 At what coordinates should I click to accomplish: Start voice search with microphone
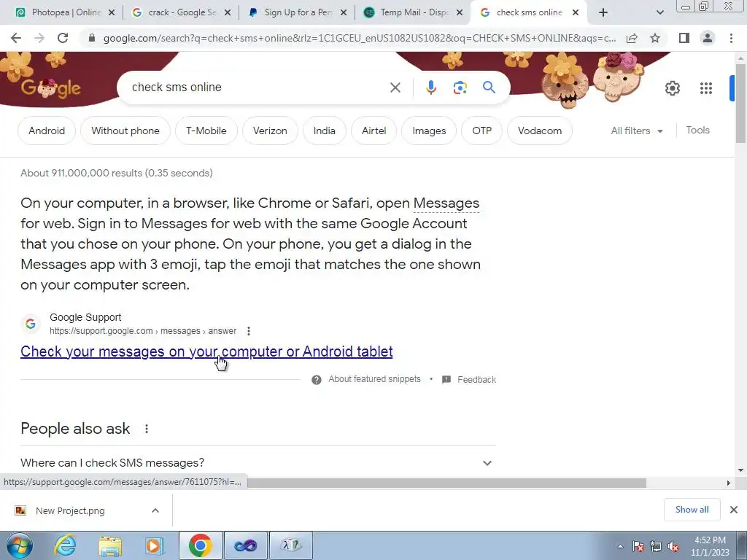click(430, 87)
